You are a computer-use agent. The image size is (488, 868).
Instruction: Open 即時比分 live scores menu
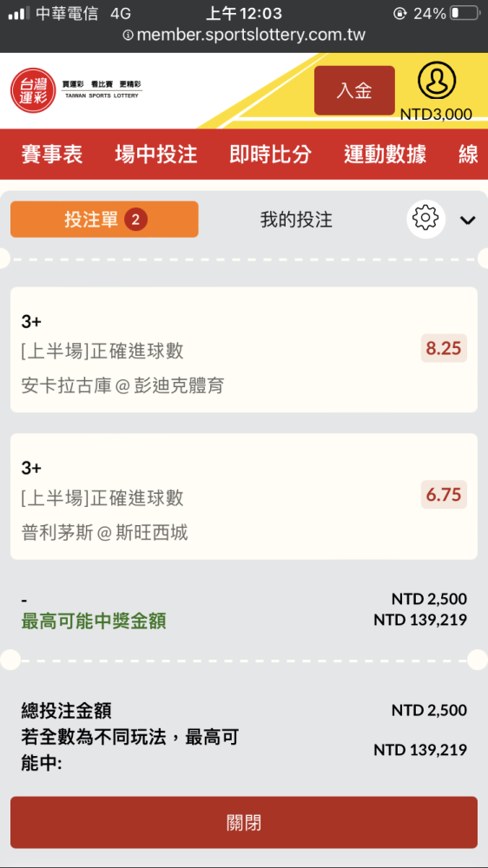click(270, 155)
